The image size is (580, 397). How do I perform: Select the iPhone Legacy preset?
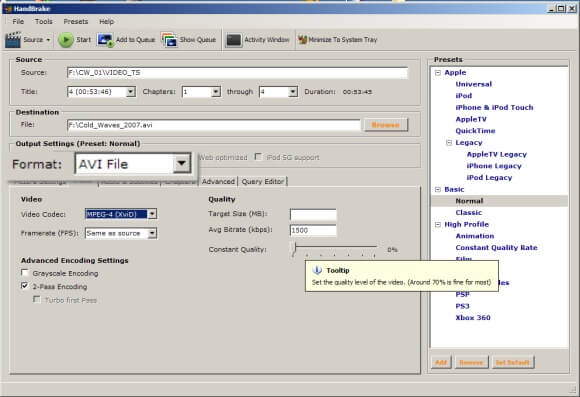(x=494, y=166)
